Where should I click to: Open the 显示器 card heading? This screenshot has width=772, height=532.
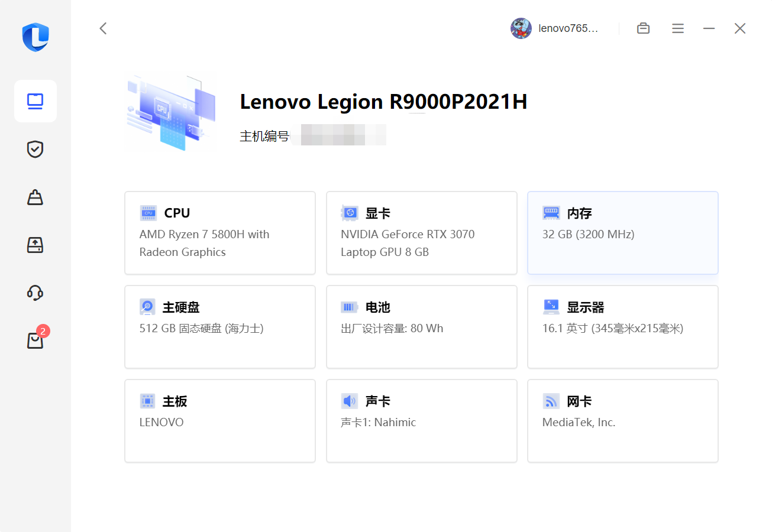[586, 307]
